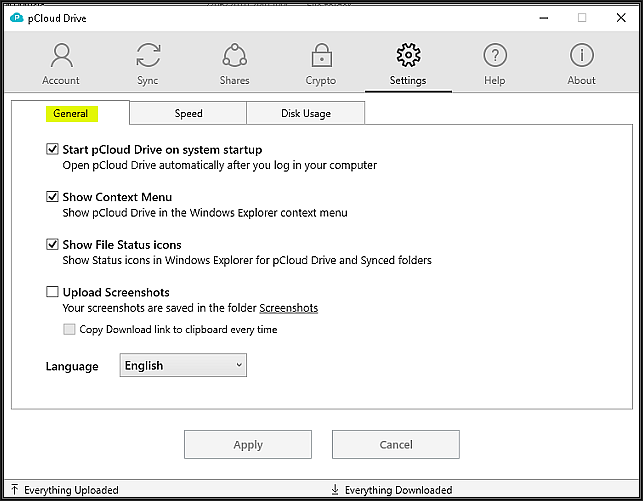
Task: Open the Sync section icon
Action: [x=148, y=55]
